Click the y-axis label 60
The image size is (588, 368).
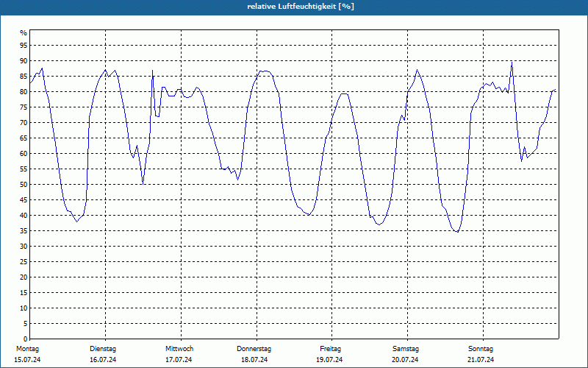click(x=24, y=154)
